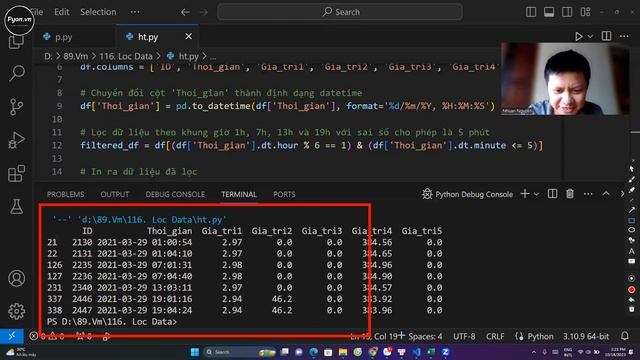Switch to the OUTPUT panel tab
Viewport: 640px width, 360px height.
pyautogui.click(x=115, y=194)
